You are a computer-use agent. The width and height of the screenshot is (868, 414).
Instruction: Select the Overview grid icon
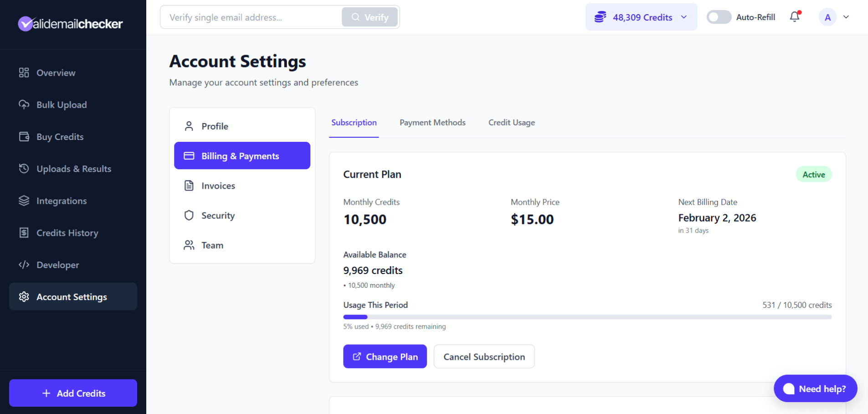[24, 72]
